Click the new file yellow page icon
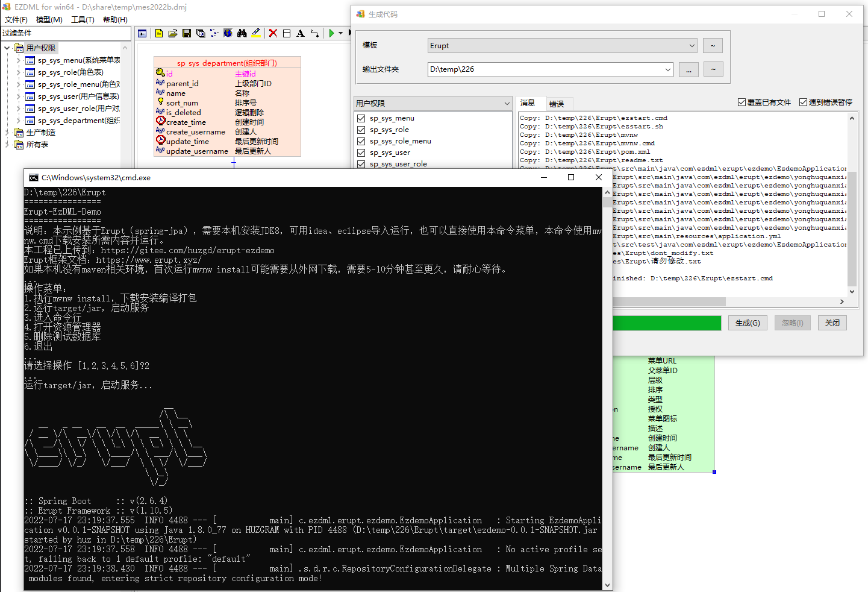The width and height of the screenshot is (868, 592). [x=159, y=33]
